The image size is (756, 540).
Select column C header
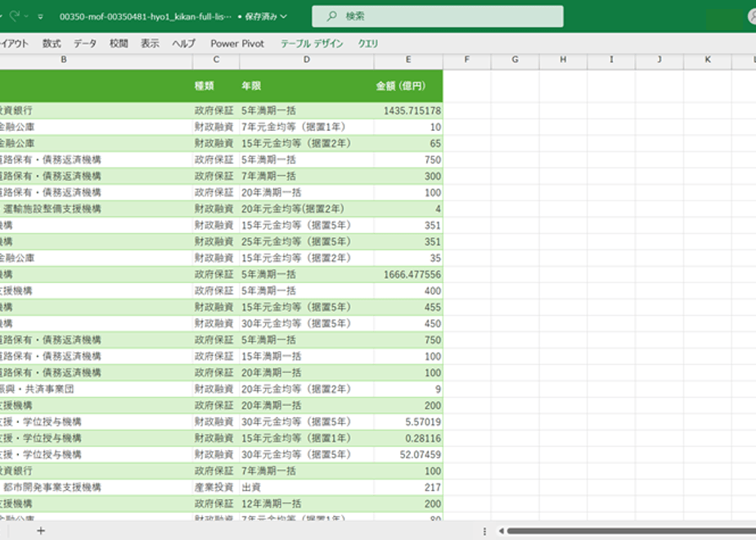tap(216, 59)
